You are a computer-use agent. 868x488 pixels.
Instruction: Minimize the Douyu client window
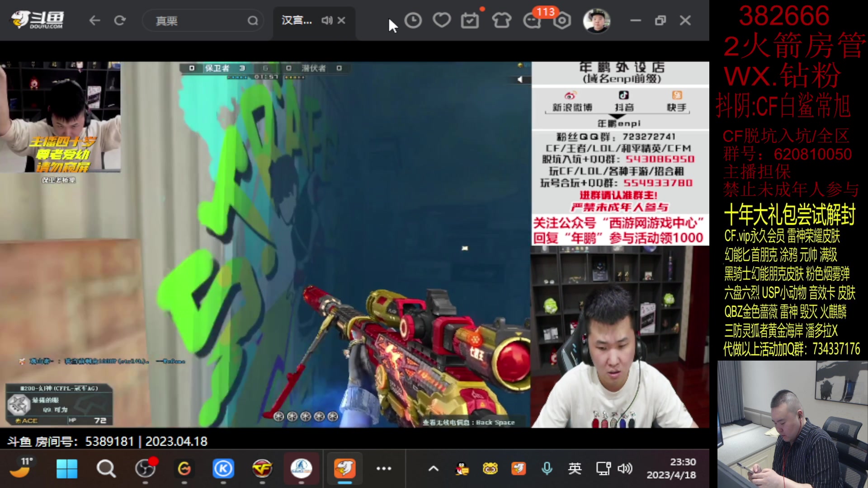coord(636,20)
